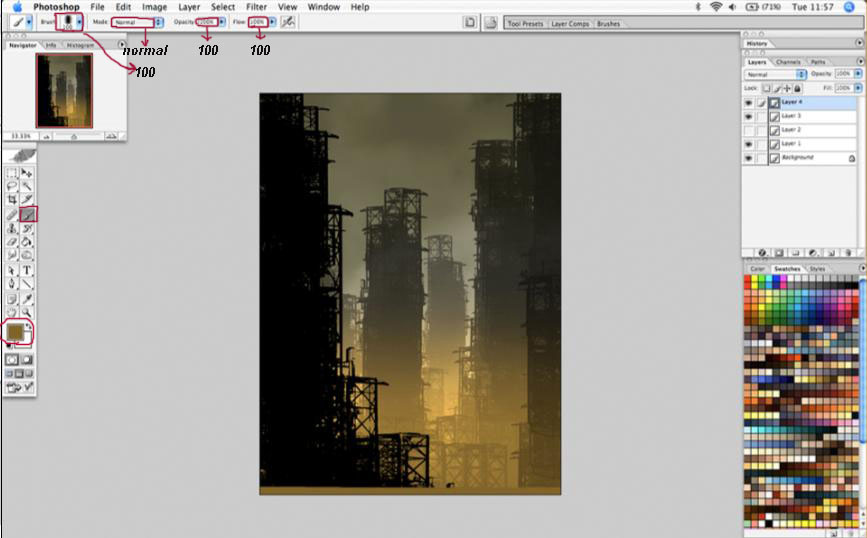This screenshot has height=538, width=867.
Task: Open the Opacity slider arrow in options bar
Action: point(222,22)
